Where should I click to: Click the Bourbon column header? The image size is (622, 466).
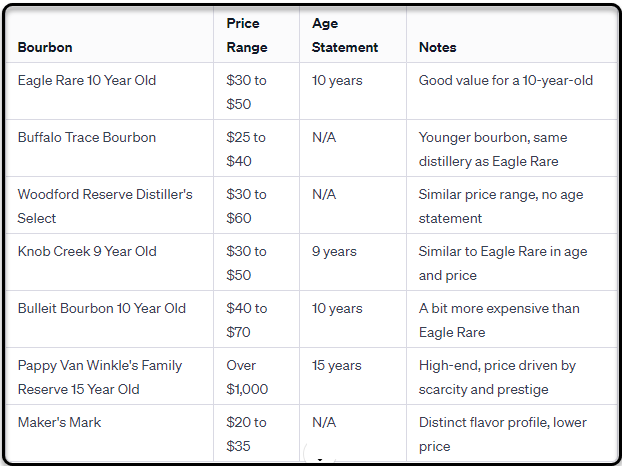(45, 47)
